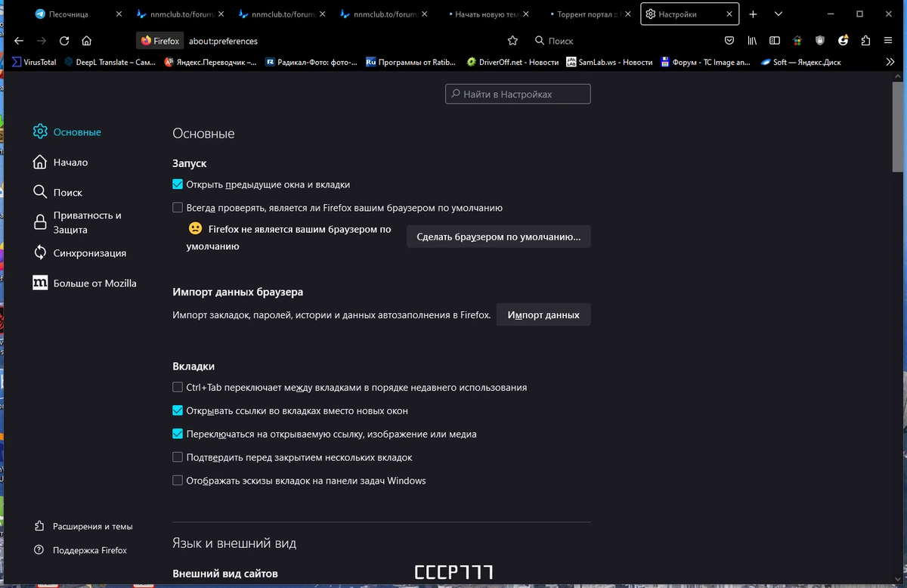Open the Library (bookmarks and history) icon
The width and height of the screenshot is (907, 588).
752,41
